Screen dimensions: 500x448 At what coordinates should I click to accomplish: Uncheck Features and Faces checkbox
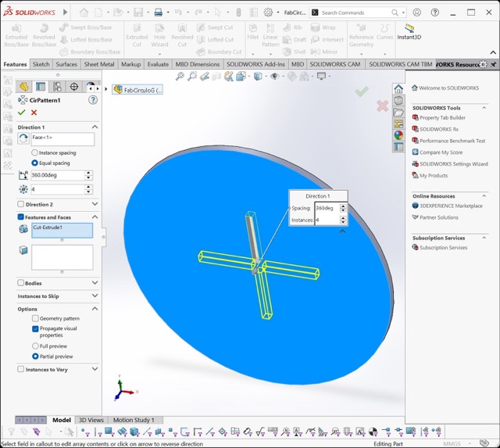[x=21, y=217]
